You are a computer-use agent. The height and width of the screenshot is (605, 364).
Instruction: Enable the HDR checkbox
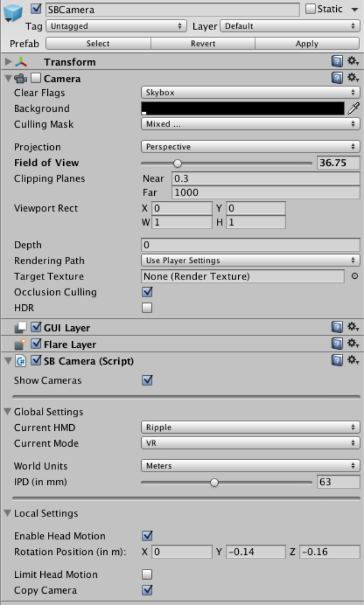point(147,308)
